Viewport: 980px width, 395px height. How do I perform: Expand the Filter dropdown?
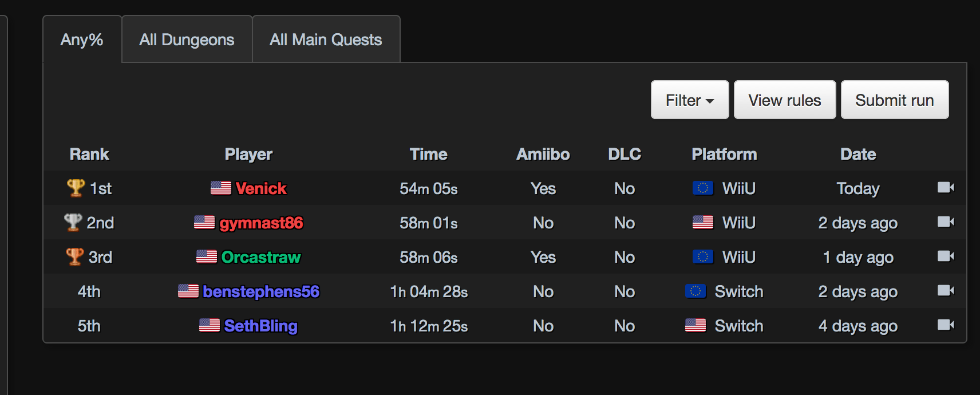(x=690, y=100)
